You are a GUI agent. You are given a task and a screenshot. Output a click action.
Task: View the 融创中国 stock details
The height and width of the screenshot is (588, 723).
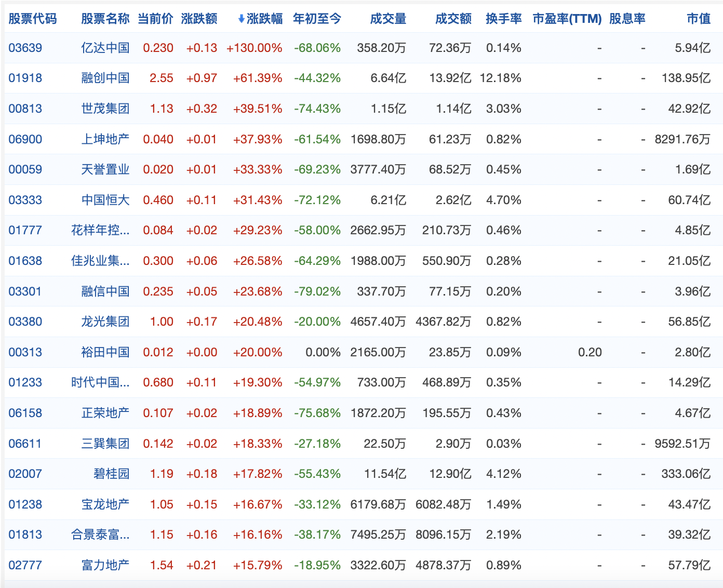[105, 78]
